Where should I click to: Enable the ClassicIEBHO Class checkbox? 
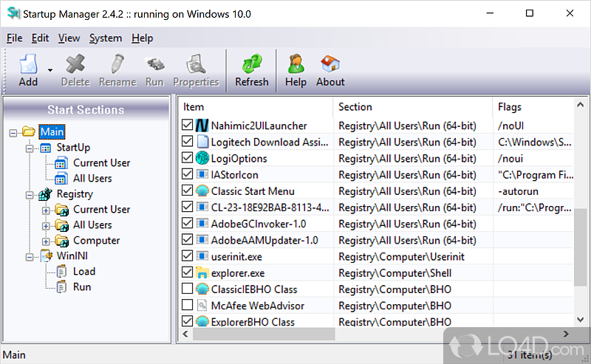[188, 289]
